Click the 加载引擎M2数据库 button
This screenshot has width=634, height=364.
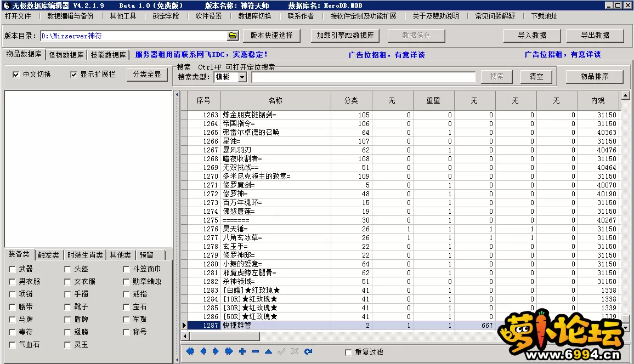tap(346, 35)
